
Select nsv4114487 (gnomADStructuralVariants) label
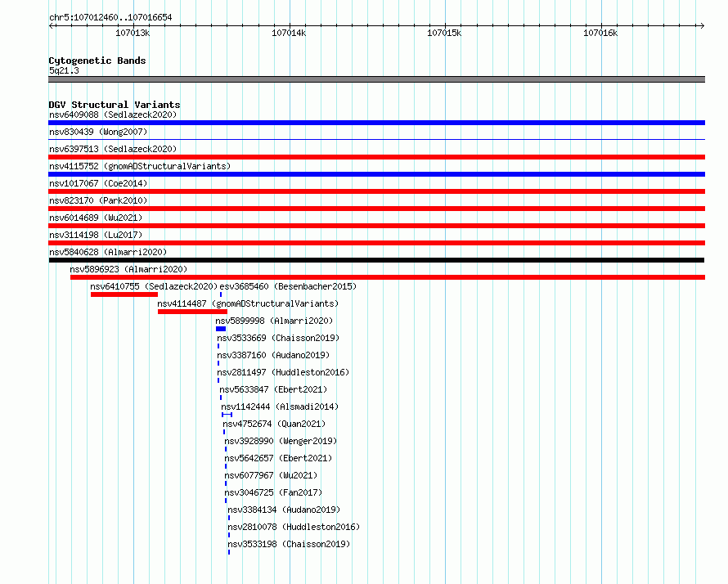click(248, 303)
